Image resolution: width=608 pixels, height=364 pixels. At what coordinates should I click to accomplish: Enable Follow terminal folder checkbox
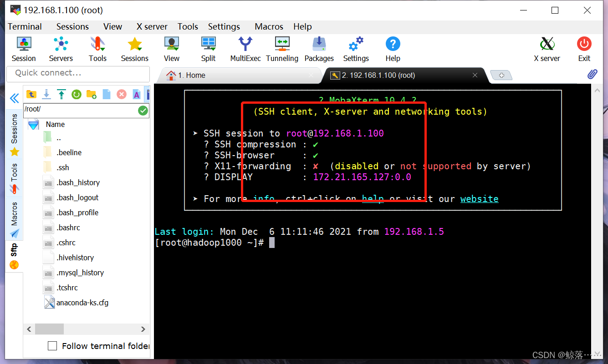52,346
